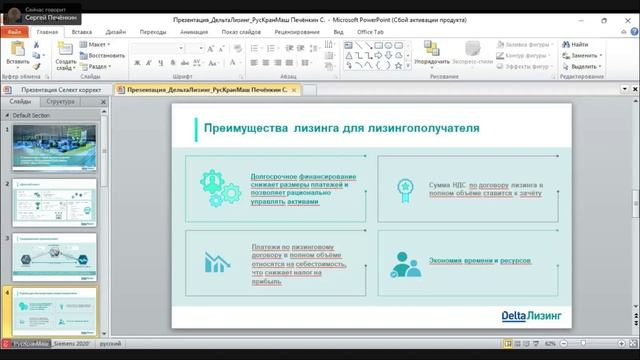Click the Cut scissors icon

(36, 44)
